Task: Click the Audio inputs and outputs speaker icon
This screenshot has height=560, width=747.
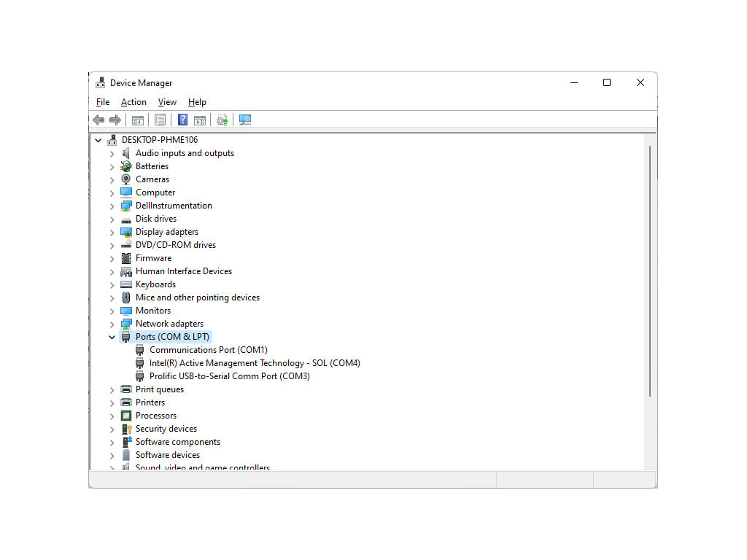Action: pyautogui.click(x=125, y=153)
